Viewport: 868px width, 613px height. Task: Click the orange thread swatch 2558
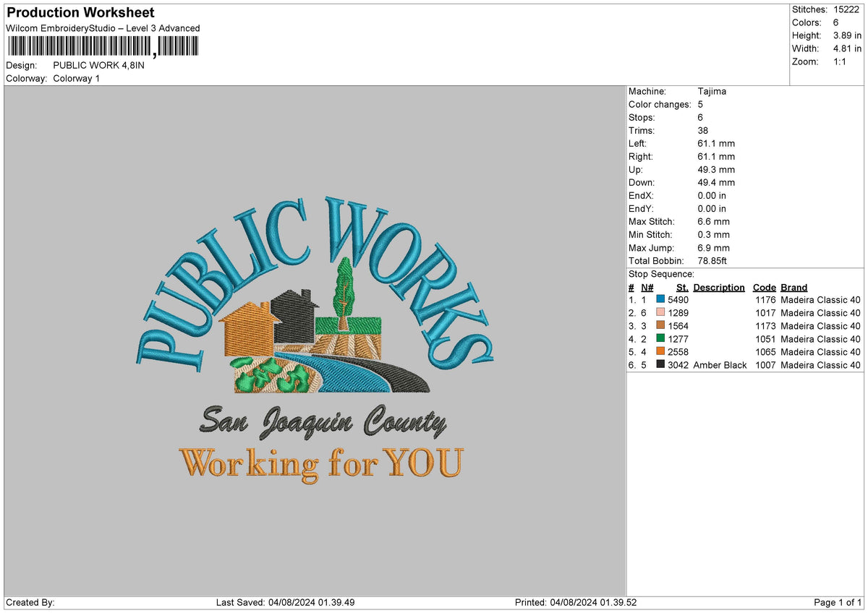tap(659, 352)
